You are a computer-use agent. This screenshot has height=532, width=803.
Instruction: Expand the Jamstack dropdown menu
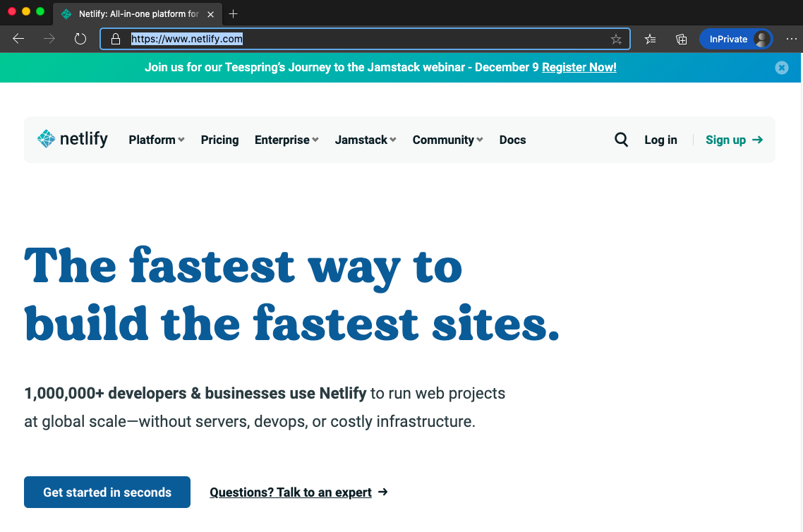pos(366,140)
